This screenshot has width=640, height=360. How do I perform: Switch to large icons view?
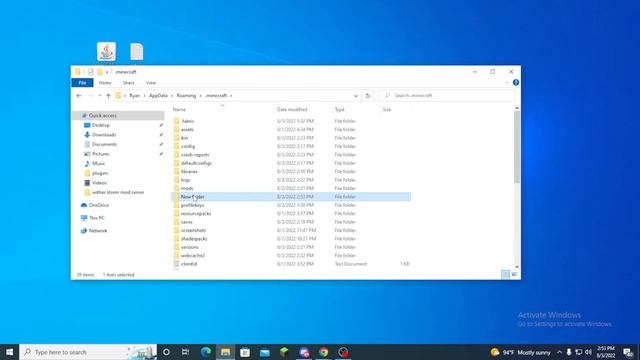point(514,275)
